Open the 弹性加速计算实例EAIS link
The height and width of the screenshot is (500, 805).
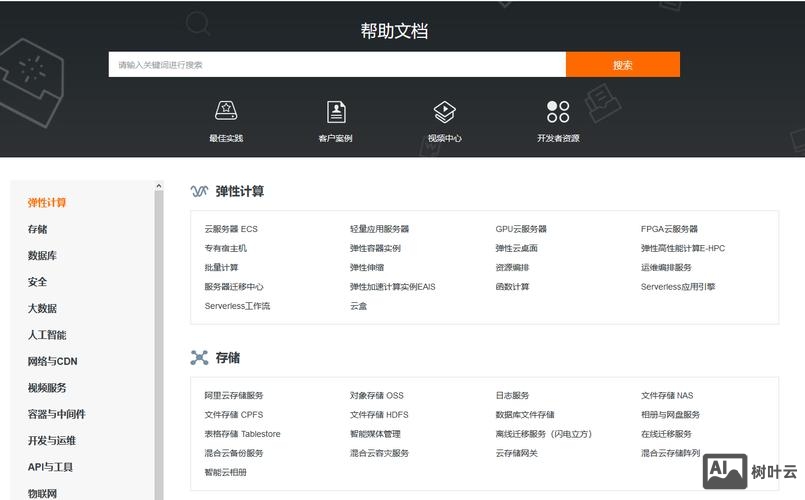[x=393, y=287]
